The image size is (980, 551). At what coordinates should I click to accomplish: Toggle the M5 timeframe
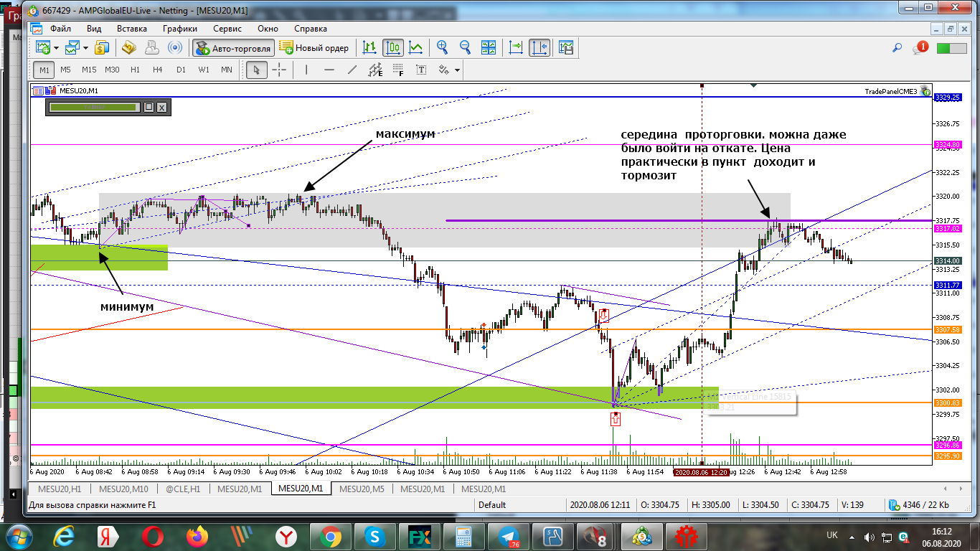[65, 70]
